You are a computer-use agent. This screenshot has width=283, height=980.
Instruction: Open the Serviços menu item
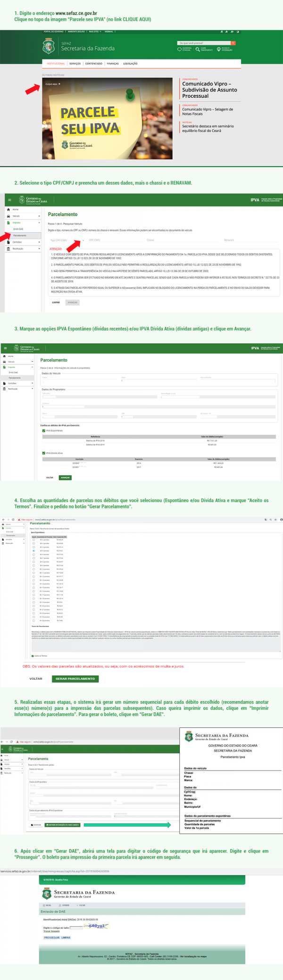[75, 64]
